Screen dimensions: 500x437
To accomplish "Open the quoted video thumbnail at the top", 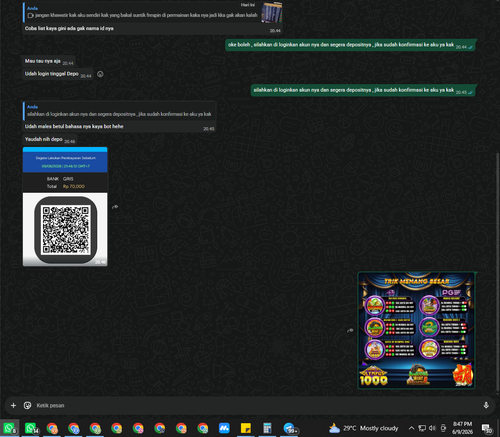I will [x=271, y=12].
